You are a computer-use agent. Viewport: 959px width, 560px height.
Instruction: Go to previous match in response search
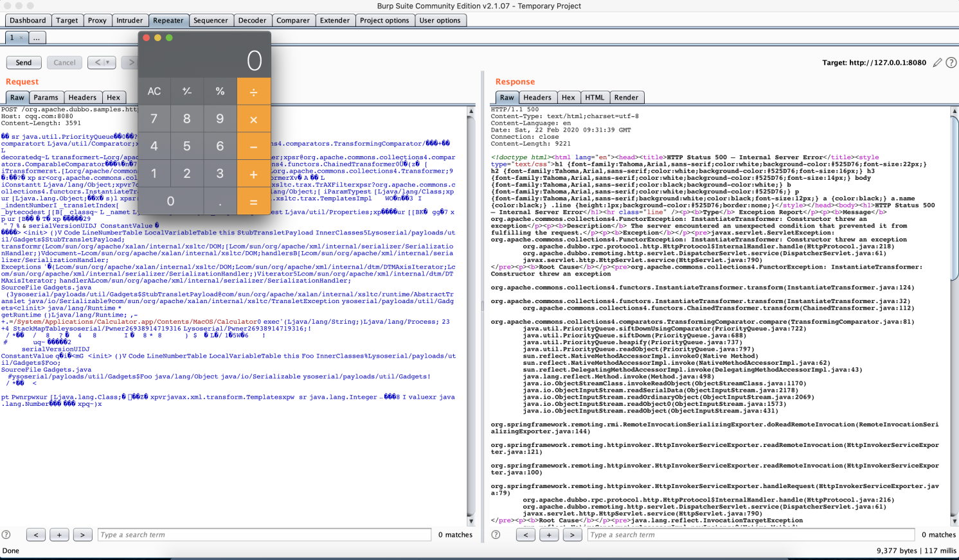tap(526, 534)
